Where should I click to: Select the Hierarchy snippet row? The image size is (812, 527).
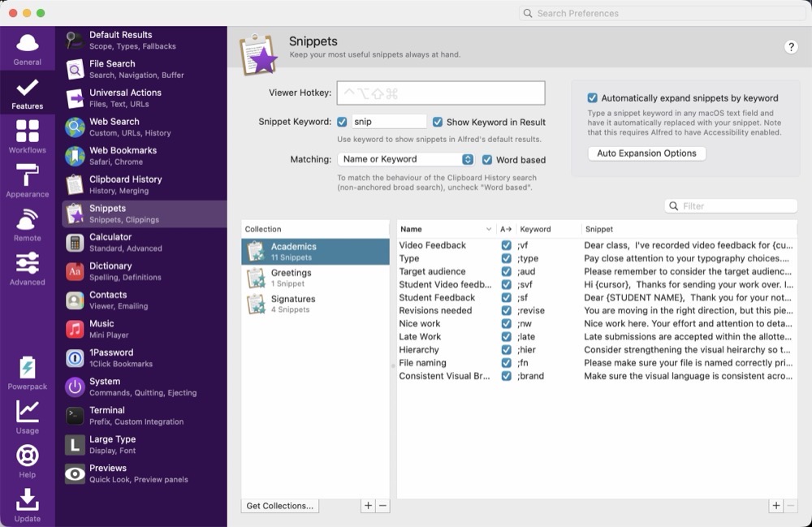(597, 350)
